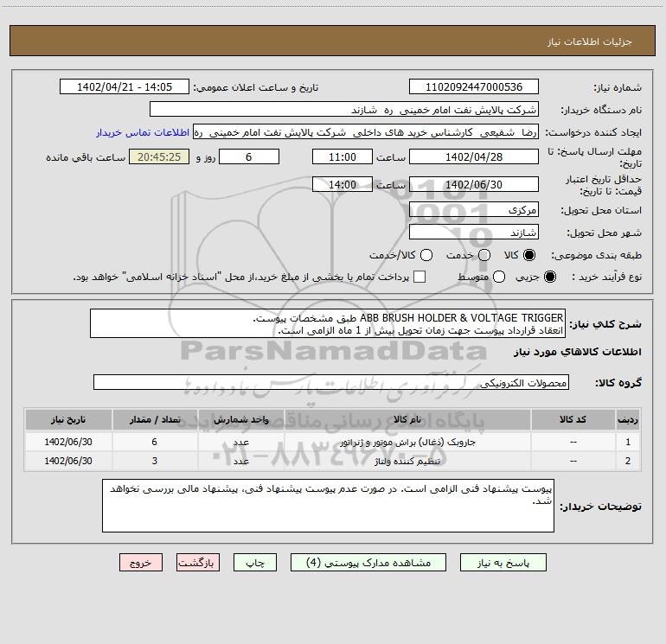The image size is (666, 644).
Task: Open the اطلاعات تماس خریدار link
Action: point(143,132)
